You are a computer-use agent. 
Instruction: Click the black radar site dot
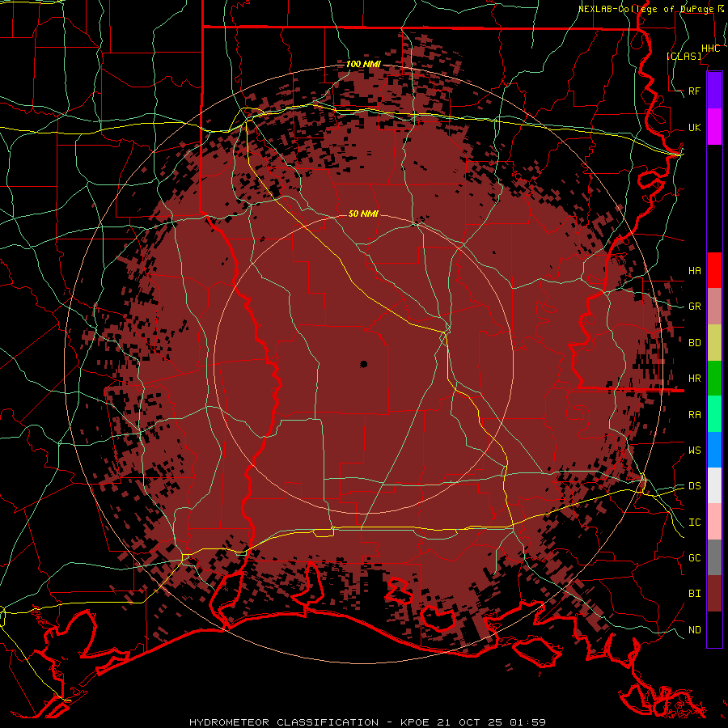pos(363,365)
